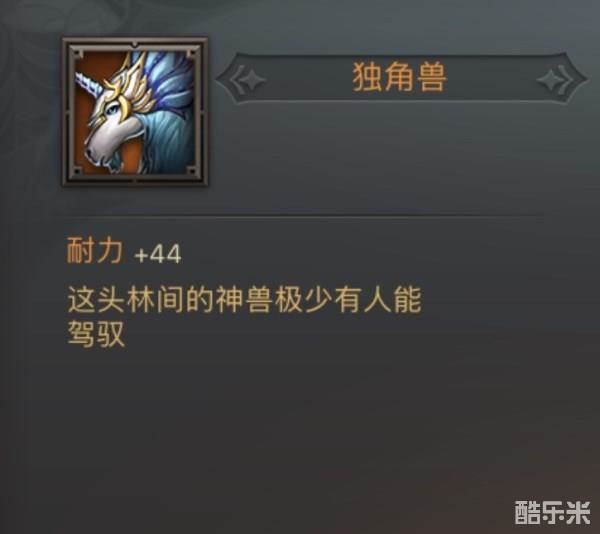
Task: Click the word 驾驭 in the description
Action: [x=96, y=334]
